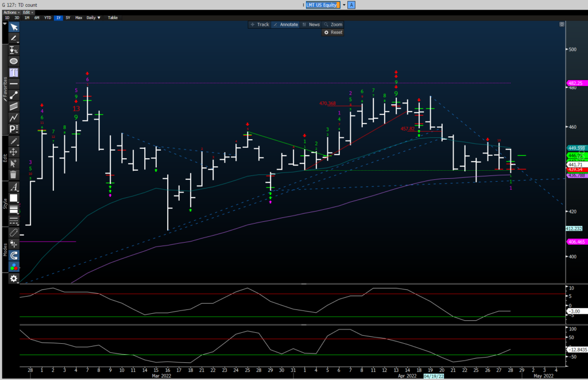Expand the pencil edit tool options
The height and width of the screenshot is (380, 588).
(x=14, y=141)
